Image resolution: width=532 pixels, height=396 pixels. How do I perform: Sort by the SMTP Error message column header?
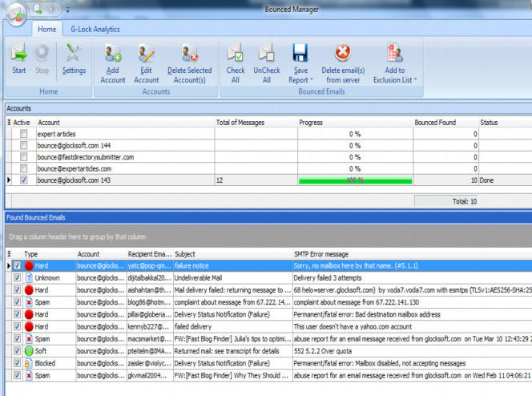(413, 254)
